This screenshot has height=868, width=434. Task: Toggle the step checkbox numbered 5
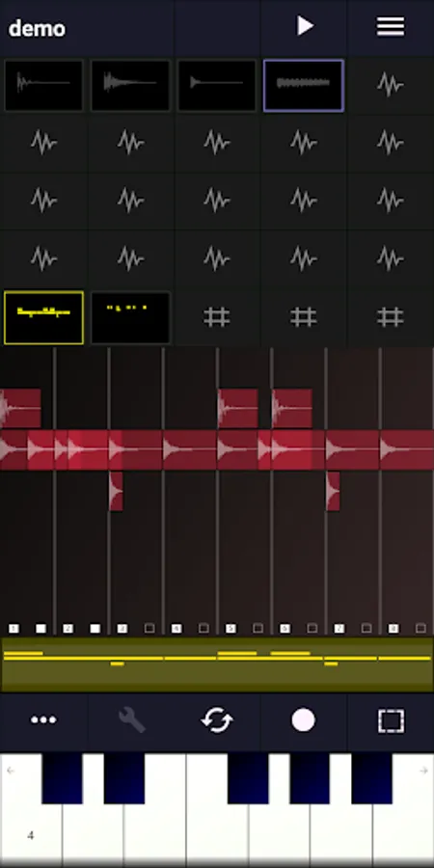point(231,628)
